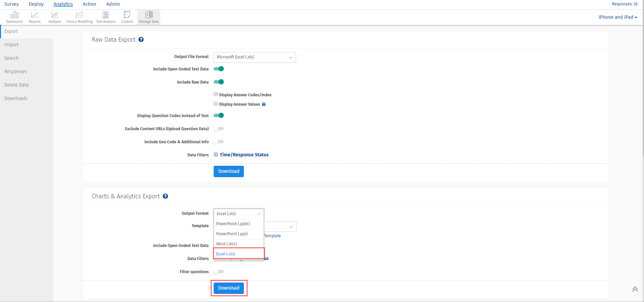Select Search in the sidebar

(27, 58)
